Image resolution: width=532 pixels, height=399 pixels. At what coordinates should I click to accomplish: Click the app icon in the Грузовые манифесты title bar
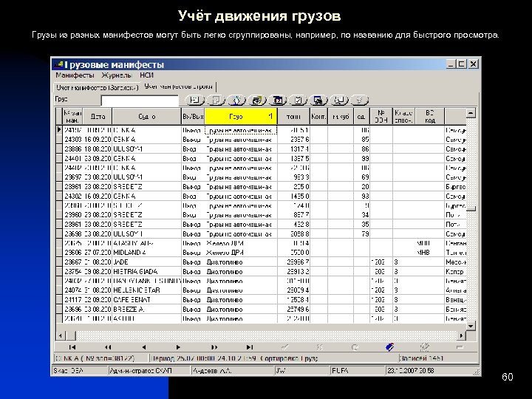point(59,64)
